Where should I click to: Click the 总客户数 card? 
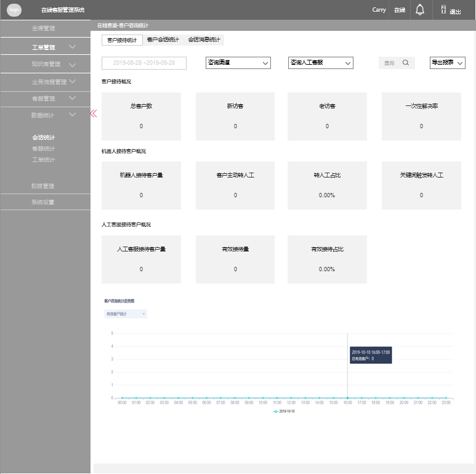(141, 116)
